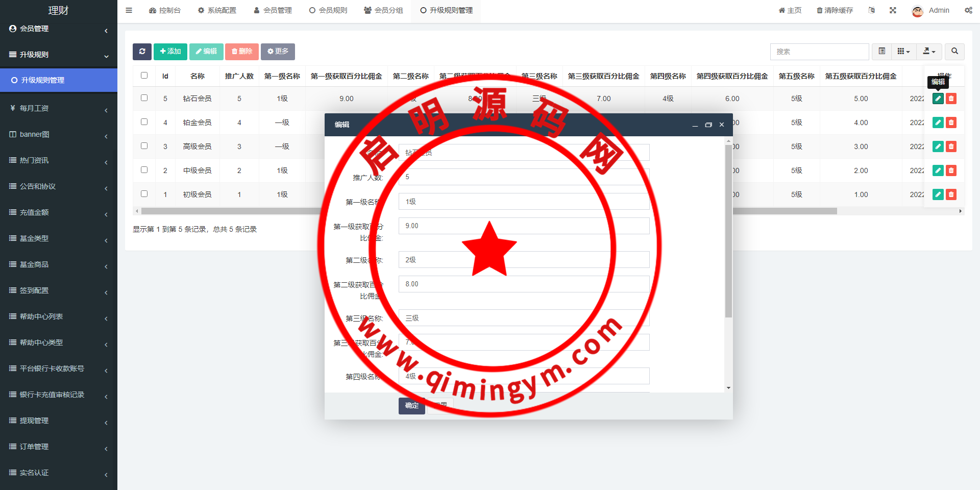Click the refresh icon button in toolbar
Viewport: 980px width, 490px height.
point(142,52)
